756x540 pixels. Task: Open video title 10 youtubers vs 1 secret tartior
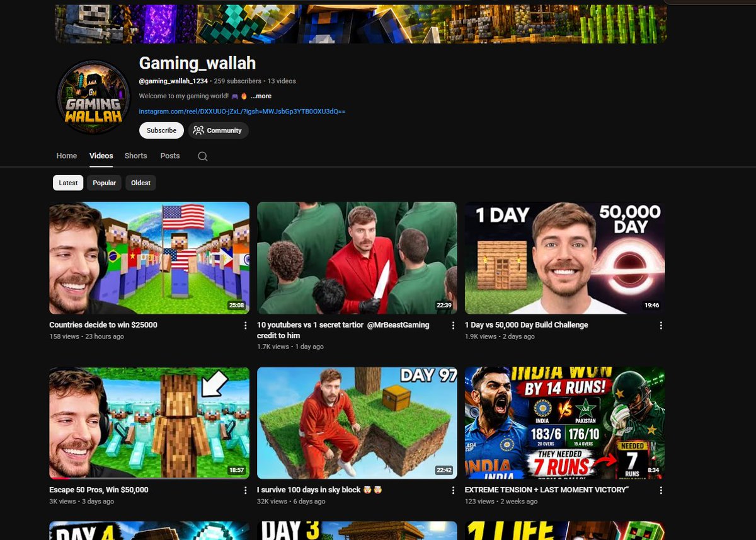343,330
